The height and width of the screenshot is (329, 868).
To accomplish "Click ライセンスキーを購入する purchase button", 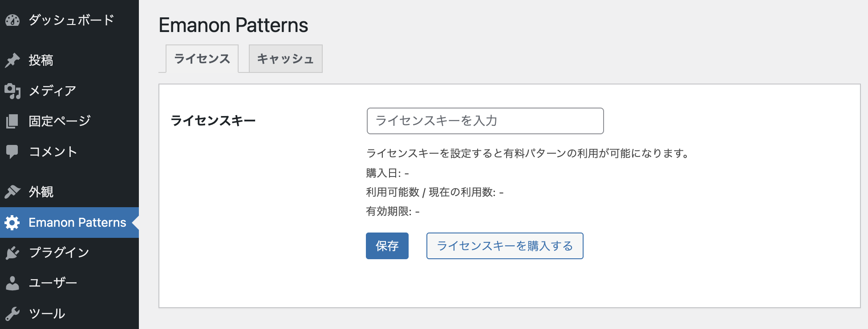I will point(504,246).
